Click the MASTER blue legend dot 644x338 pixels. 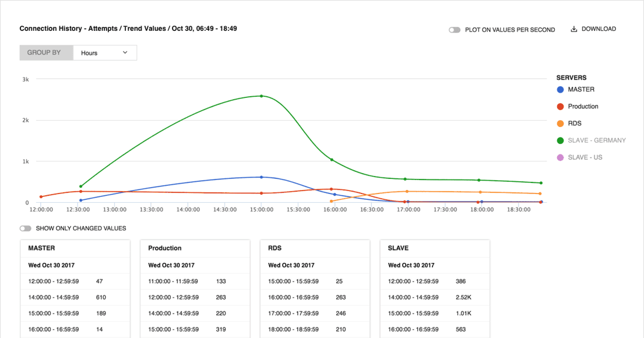560,90
